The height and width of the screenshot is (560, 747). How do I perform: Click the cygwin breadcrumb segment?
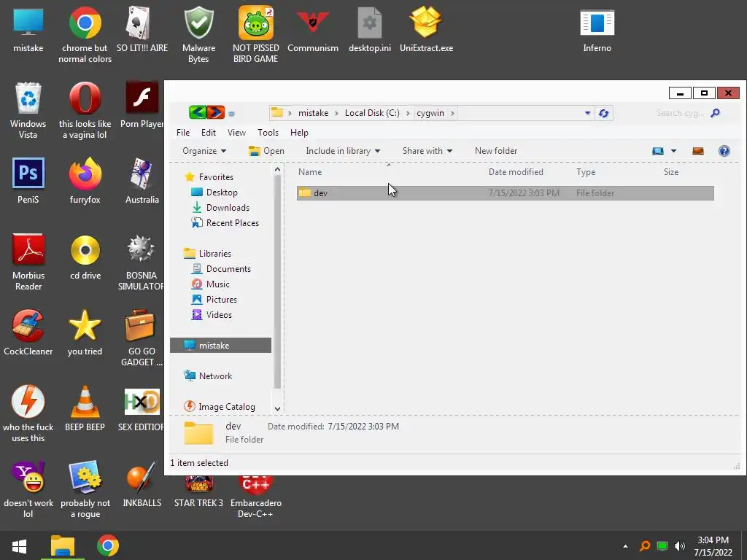pos(430,113)
